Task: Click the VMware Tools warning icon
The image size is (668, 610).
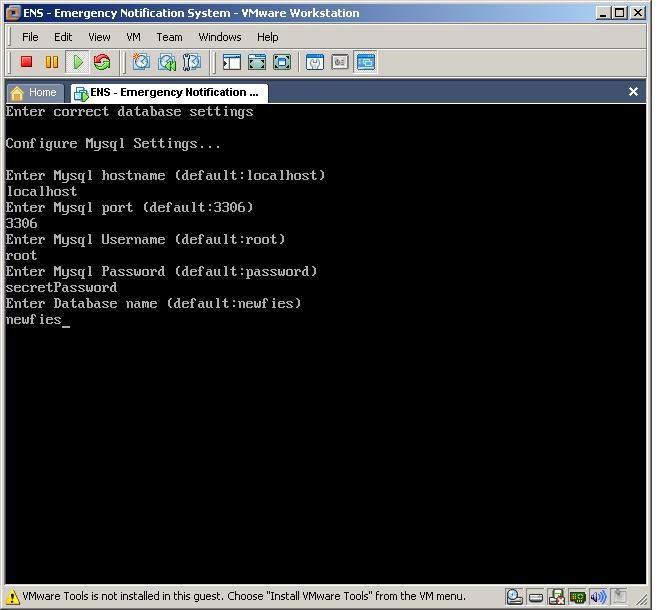Action: coord(12,596)
